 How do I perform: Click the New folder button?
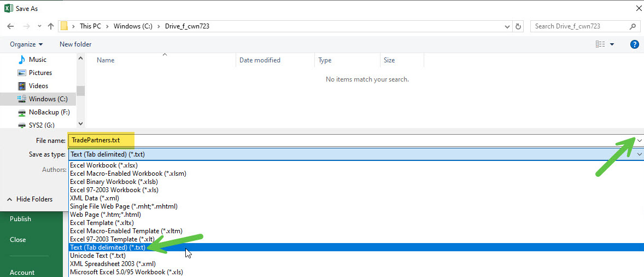(x=75, y=44)
